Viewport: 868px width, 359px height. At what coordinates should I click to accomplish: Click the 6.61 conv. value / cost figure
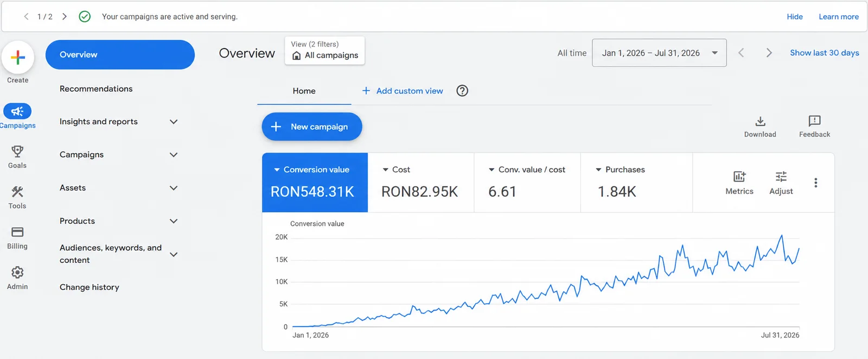tap(502, 192)
